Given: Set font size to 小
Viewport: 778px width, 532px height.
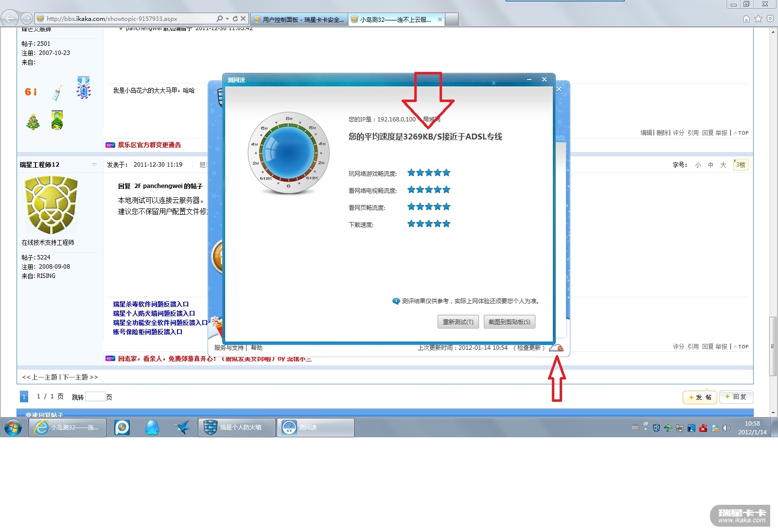Looking at the screenshot, I should tap(698, 165).
